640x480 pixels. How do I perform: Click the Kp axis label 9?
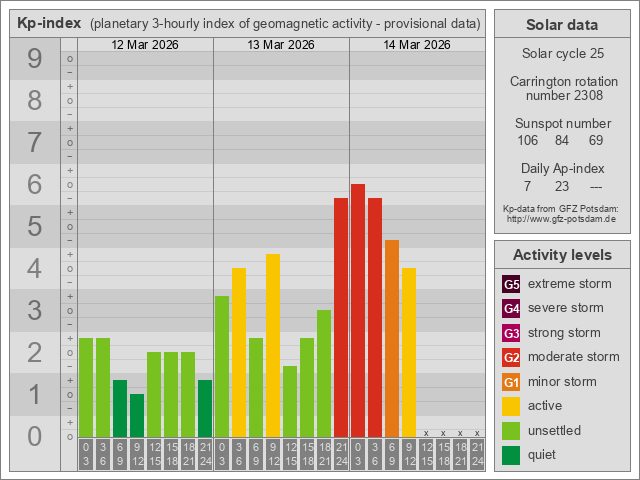click(34, 60)
